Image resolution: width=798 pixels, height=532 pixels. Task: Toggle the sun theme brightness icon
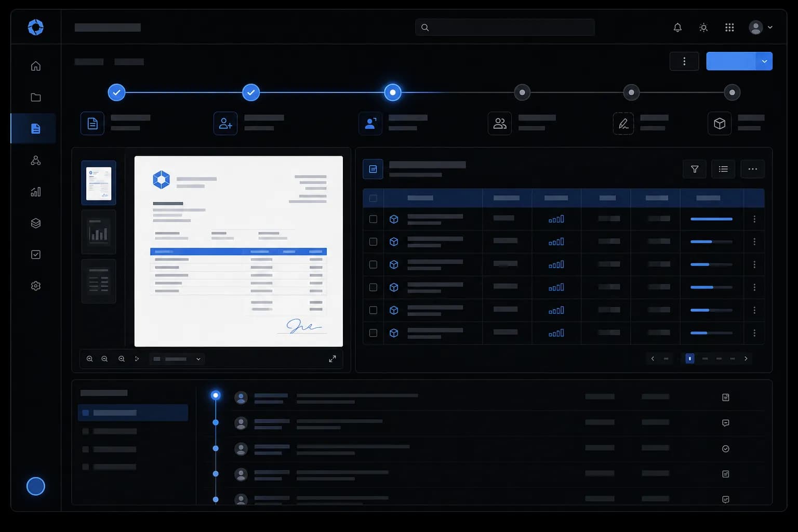(x=703, y=28)
